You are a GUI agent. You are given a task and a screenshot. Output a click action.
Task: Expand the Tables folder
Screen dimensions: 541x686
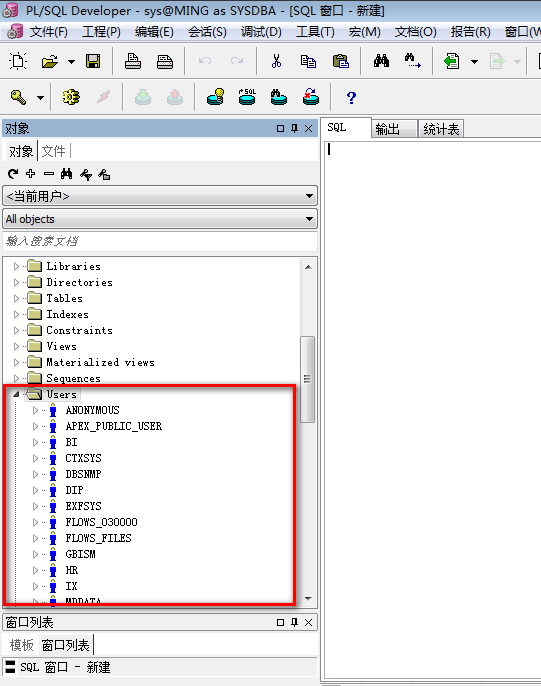[x=16, y=298]
